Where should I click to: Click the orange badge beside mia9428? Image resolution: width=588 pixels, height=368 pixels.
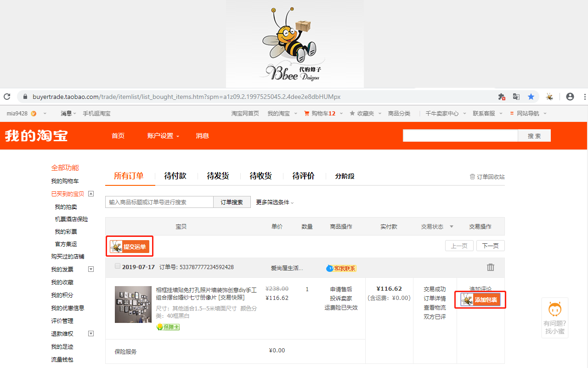34,113
